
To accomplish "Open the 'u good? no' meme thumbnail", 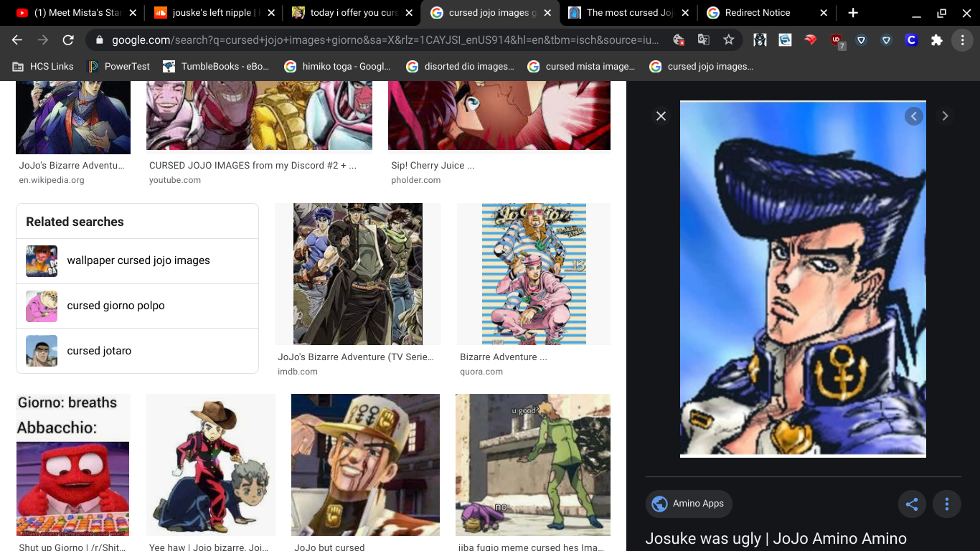I will click(x=533, y=465).
